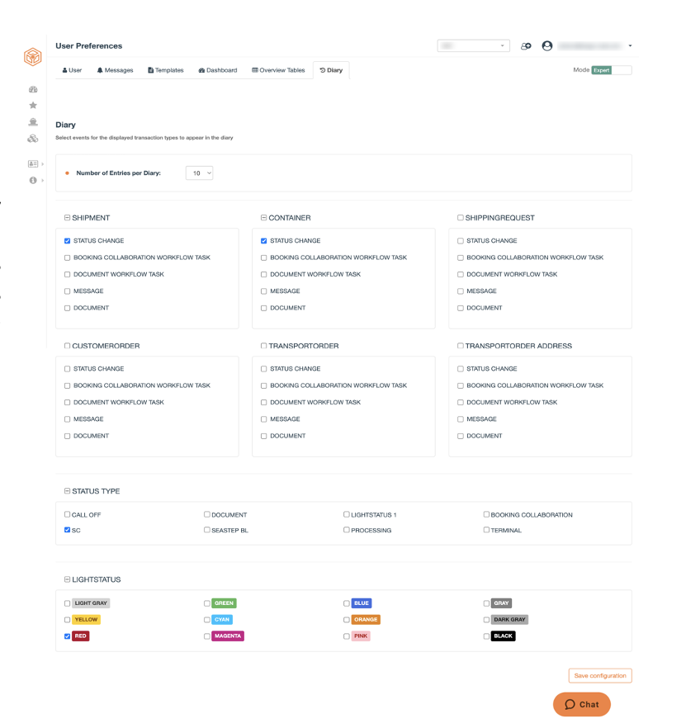Check DOCUMENT under CUSTOMERORDER

tap(68, 436)
